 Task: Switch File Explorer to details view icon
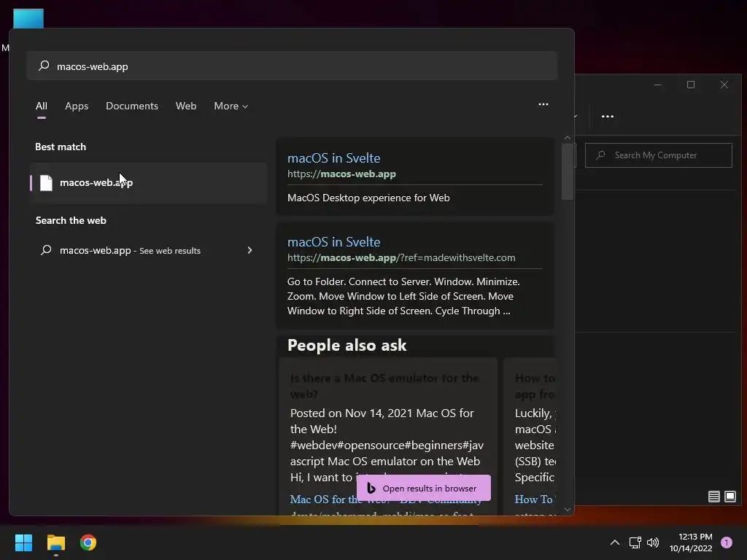pos(713,497)
